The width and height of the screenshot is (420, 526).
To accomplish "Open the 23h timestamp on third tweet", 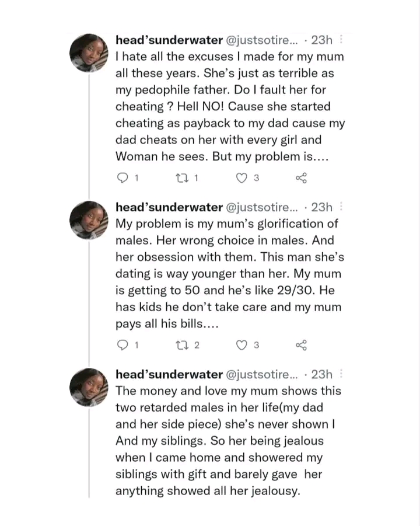I will point(322,375).
